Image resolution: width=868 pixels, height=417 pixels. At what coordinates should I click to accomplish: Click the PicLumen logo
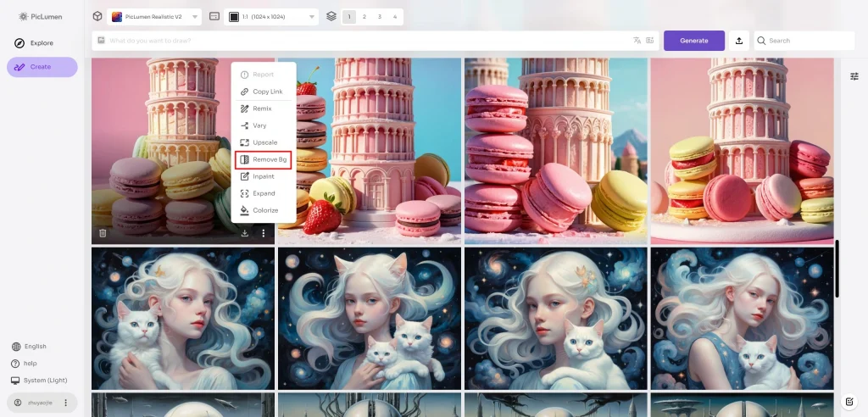[x=40, y=17]
